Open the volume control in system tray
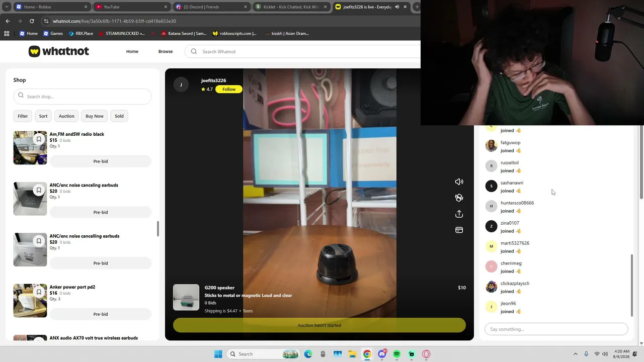Viewport: 644px width, 362px height. tap(605, 354)
